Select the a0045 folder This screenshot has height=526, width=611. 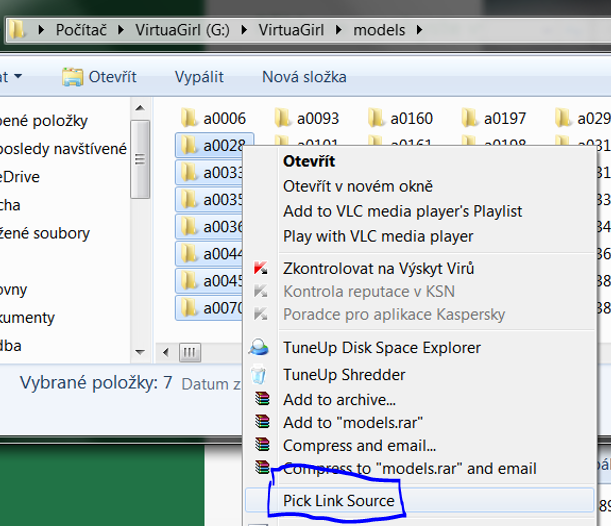point(209,281)
